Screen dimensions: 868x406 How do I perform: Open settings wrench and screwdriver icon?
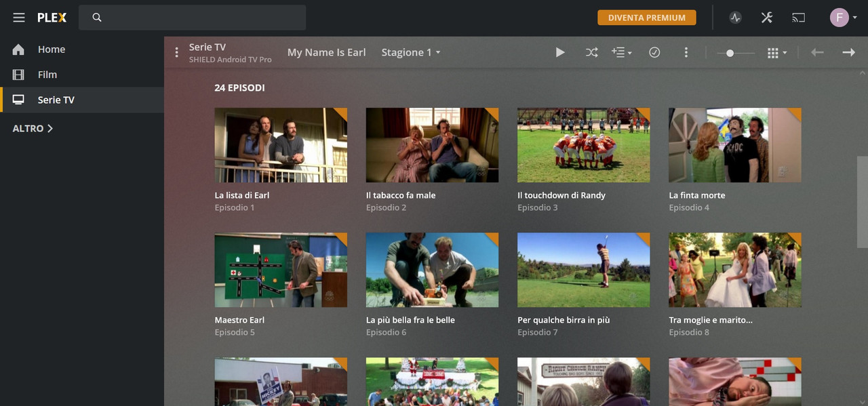coord(767,18)
